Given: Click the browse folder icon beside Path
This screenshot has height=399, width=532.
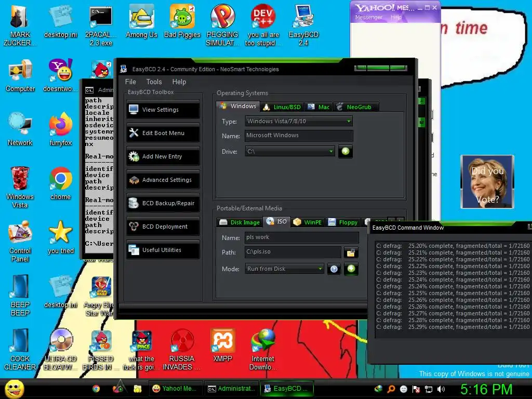Looking at the screenshot, I should click(351, 252).
